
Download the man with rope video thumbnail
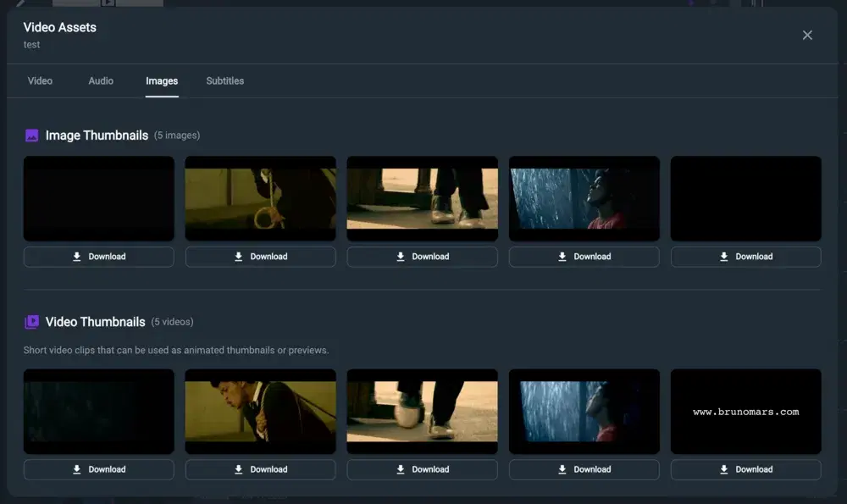[260, 469]
